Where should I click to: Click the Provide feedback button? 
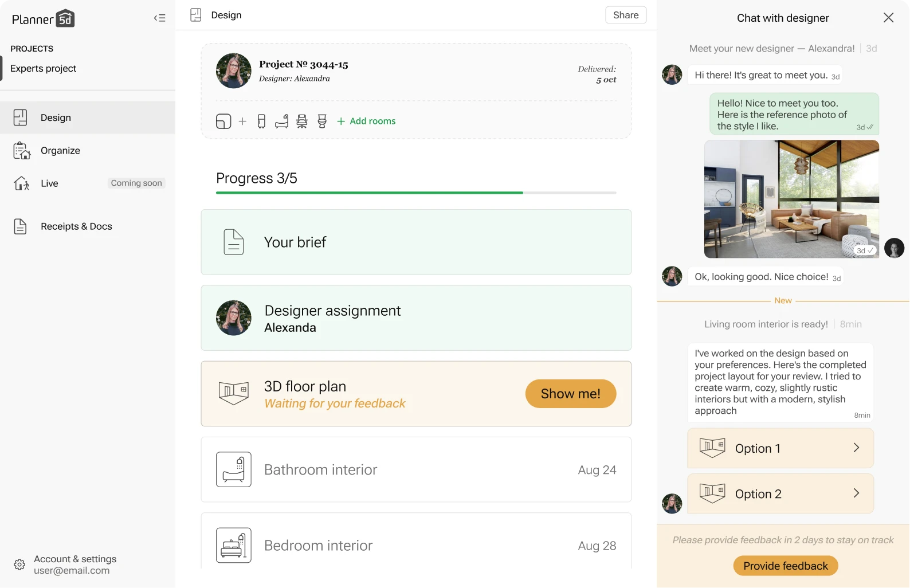(x=786, y=566)
